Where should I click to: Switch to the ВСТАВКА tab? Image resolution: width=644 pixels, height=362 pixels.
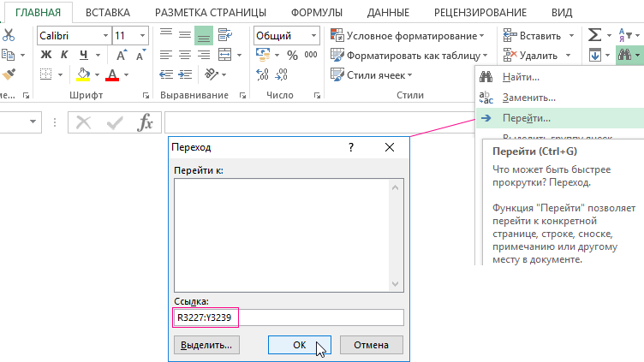click(x=108, y=13)
